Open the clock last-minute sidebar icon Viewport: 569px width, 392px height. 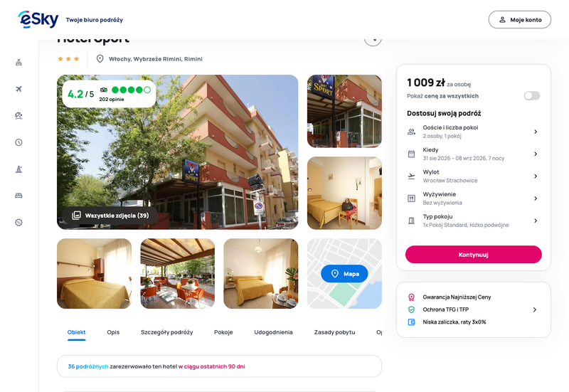(x=19, y=142)
